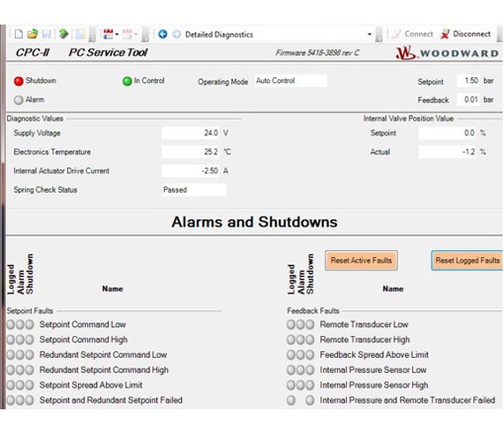This screenshot has width=504, height=436.
Task: Click the green In Control indicator light
Action: click(127, 81)
